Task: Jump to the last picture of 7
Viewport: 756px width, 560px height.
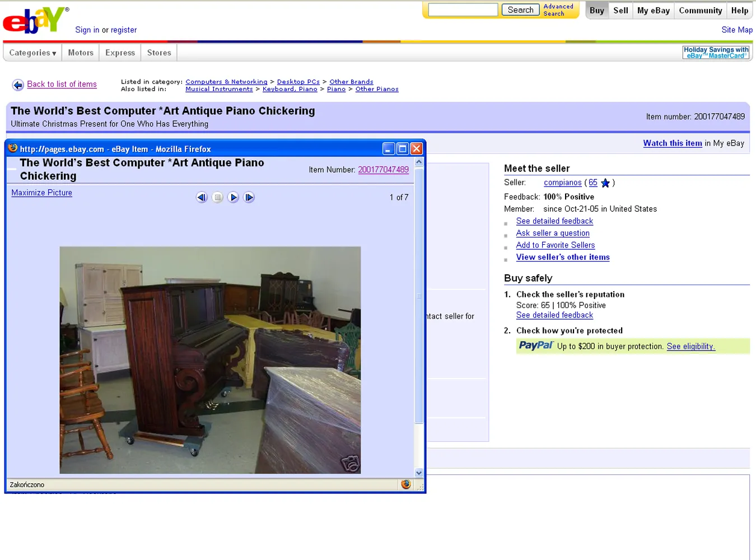Action: coord(249,197)
